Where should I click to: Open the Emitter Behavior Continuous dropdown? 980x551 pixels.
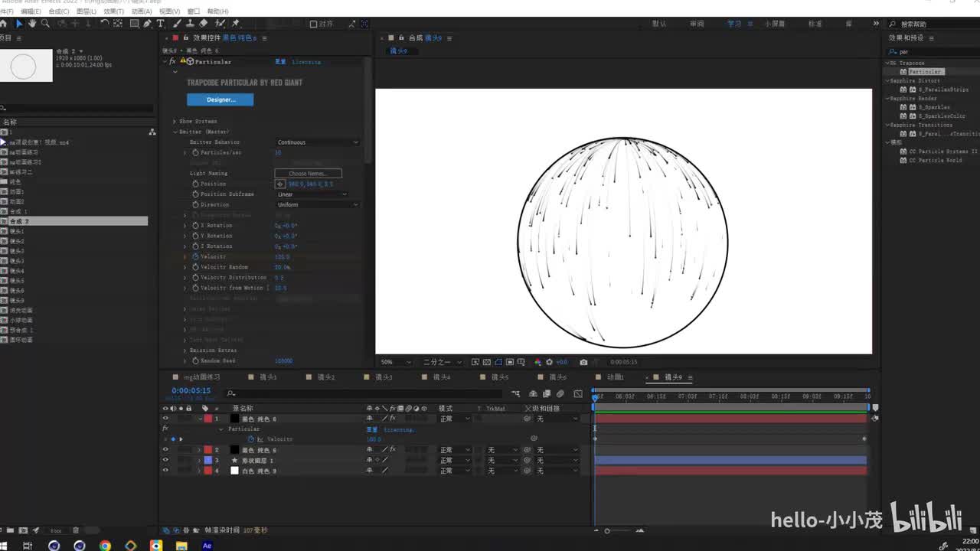[x=317, y=142]
